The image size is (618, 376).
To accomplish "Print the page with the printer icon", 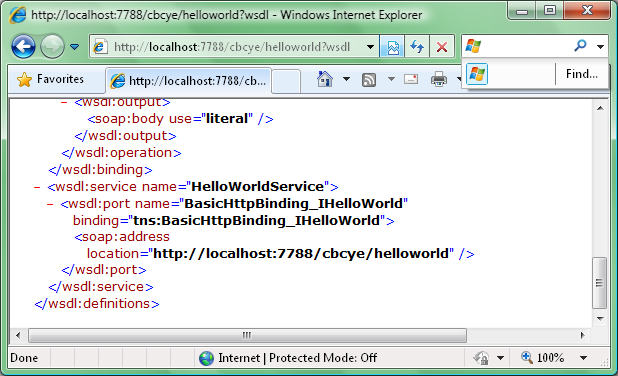I will click(439, 79).
